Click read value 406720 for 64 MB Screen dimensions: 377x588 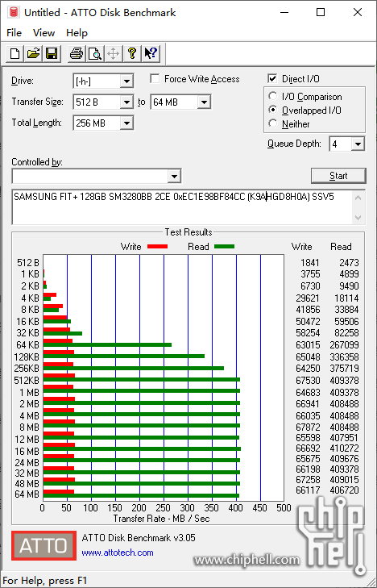[345, 490]
